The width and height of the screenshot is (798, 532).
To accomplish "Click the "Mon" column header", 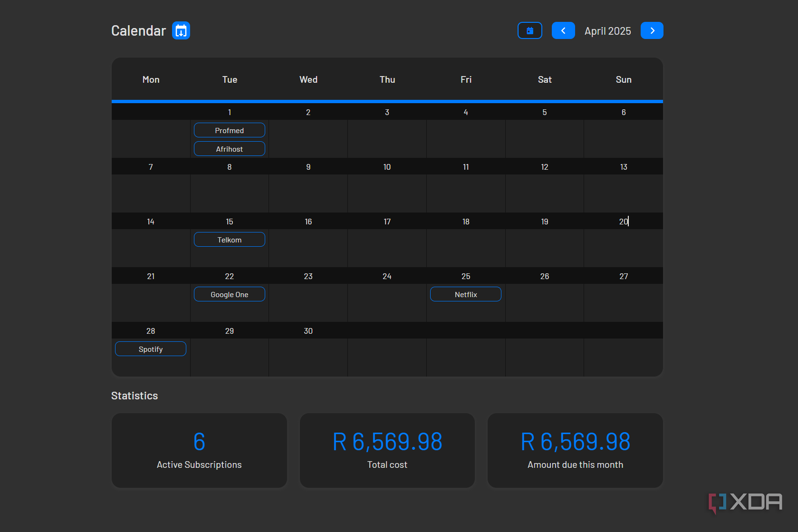I will pos(151,79).
